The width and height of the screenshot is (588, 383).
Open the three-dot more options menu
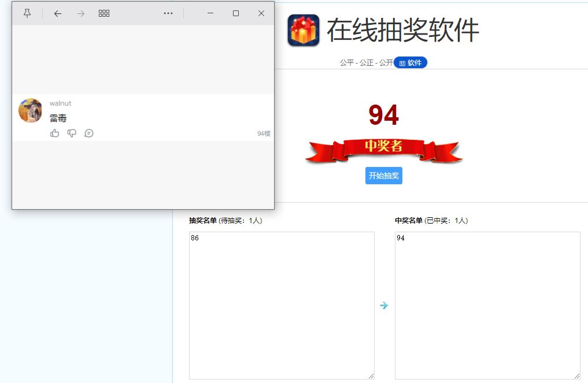point(168,13)
